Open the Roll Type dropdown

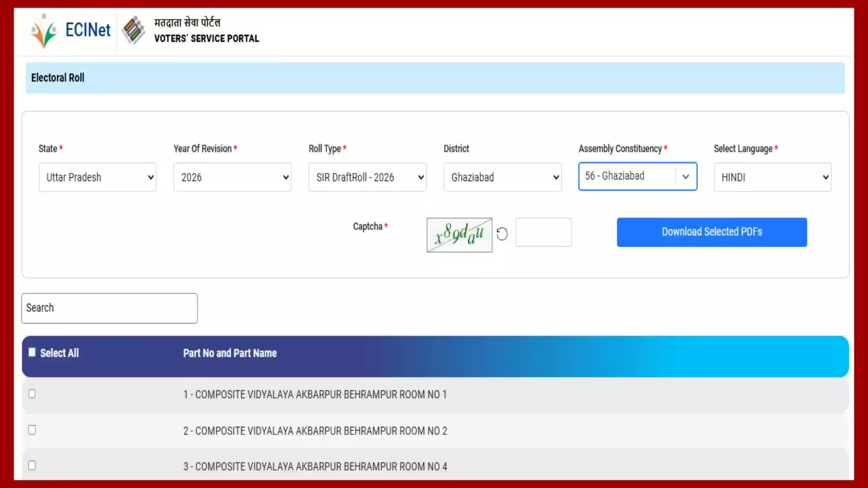tap(367, 177)
